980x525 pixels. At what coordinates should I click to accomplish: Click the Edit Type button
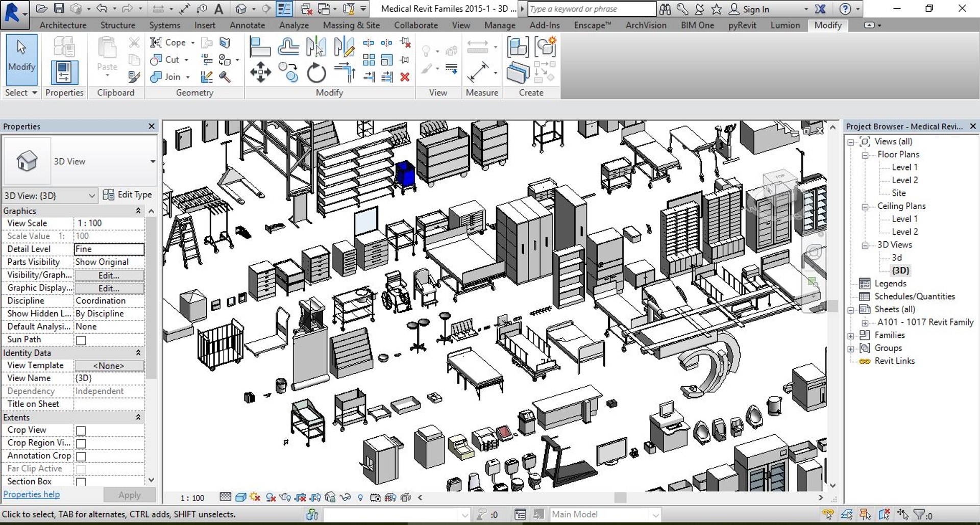(128, 194)
